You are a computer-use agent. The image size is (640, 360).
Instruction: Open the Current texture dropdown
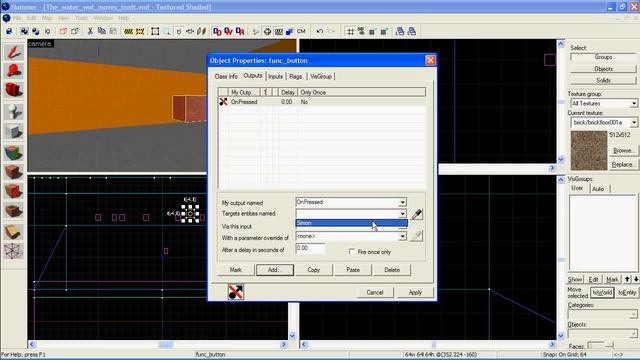[x=633, y=122]
